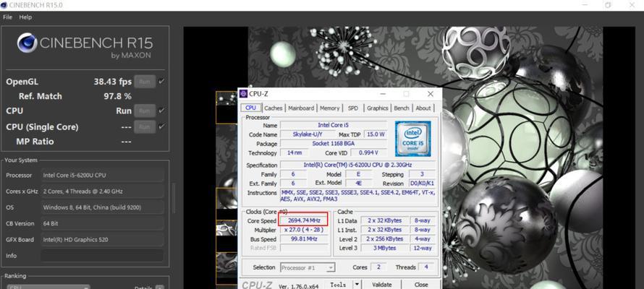Click the Cinebench left panel scrollbar
Image resolution: width=644 pixels, height=289 pixels.
(174, 199)
